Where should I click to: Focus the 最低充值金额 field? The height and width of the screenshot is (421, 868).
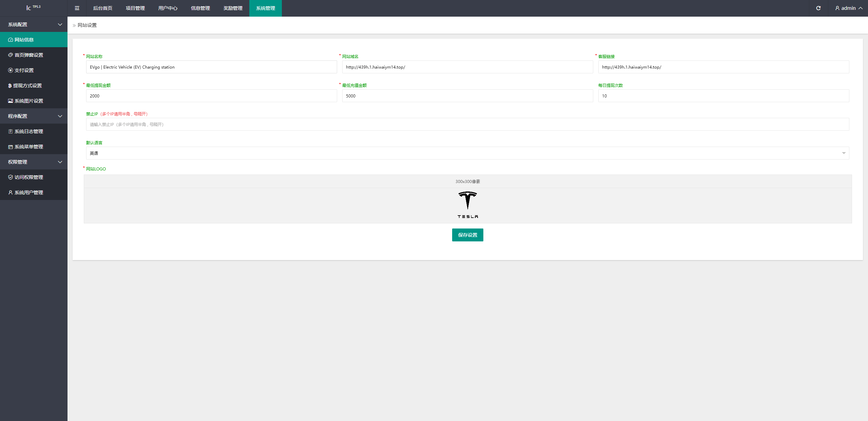pos(467,96)
